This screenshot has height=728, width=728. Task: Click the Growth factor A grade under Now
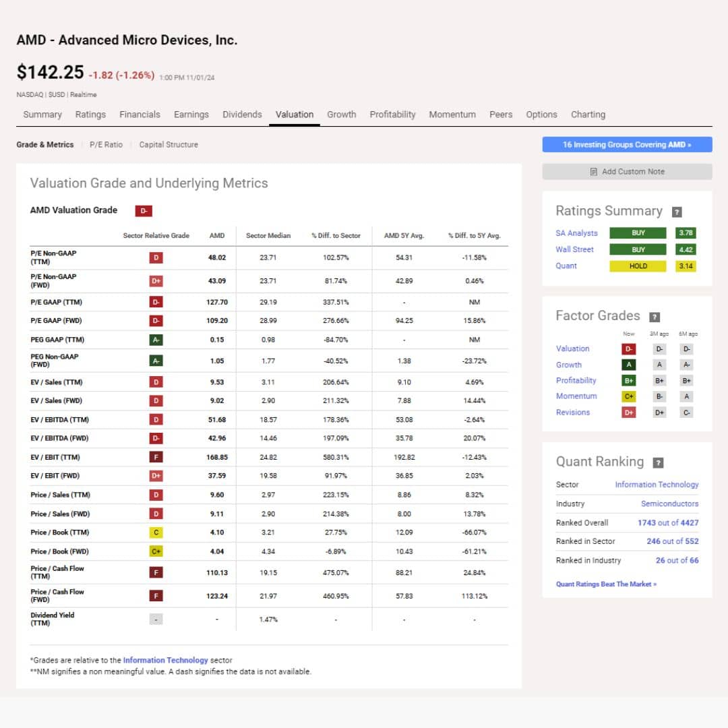pyautogui.click(x=629, y=365)
